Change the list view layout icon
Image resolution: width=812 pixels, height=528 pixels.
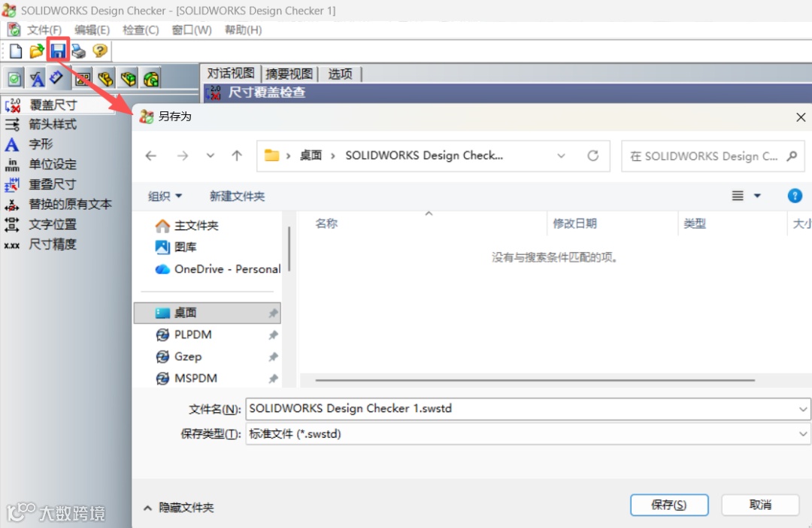(738, 196)
